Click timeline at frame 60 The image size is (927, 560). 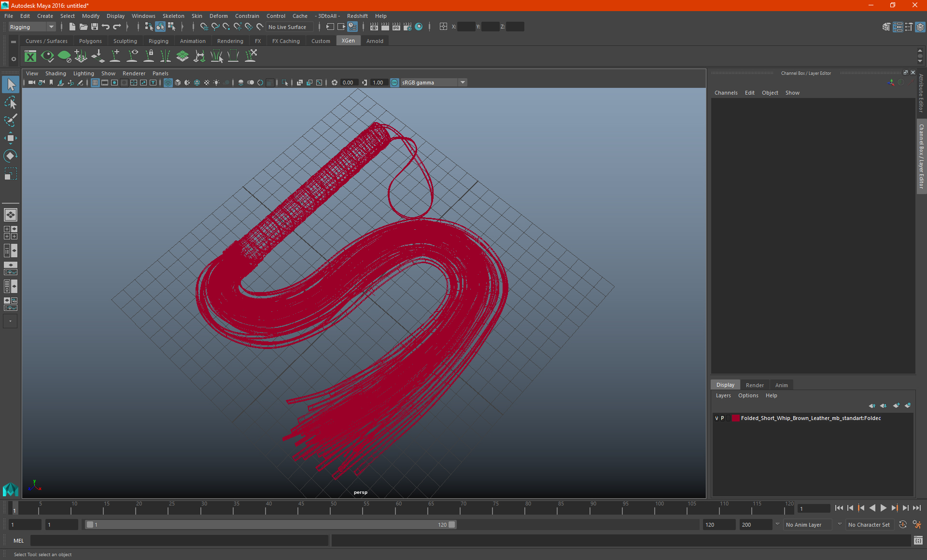(x=399, y=508)
